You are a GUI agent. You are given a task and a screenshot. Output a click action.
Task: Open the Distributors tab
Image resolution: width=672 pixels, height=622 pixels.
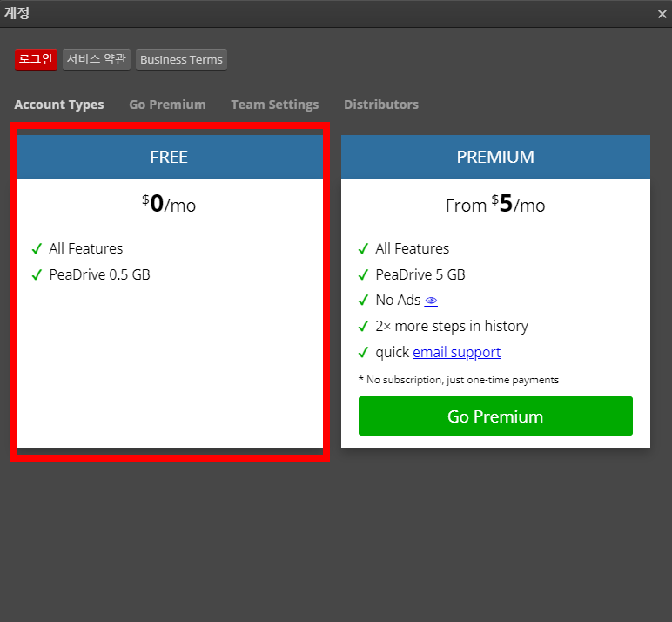pyautogui.click(x=381, y=105)
